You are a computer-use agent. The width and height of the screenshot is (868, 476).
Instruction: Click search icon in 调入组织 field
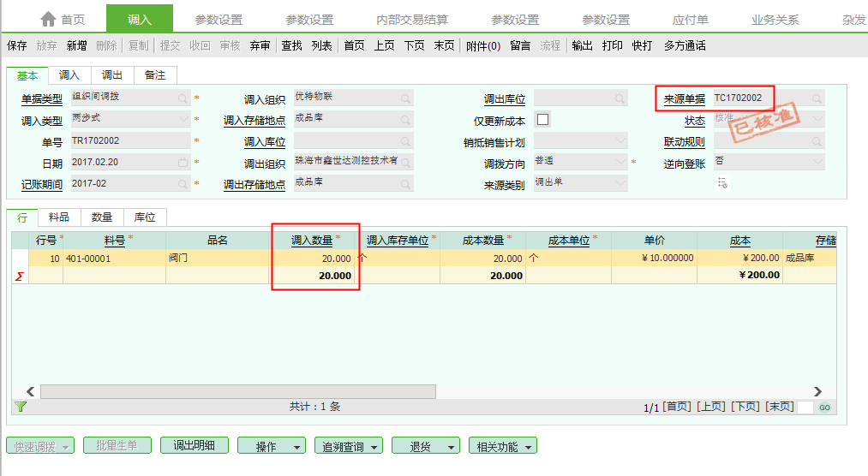tap(405, 98)
